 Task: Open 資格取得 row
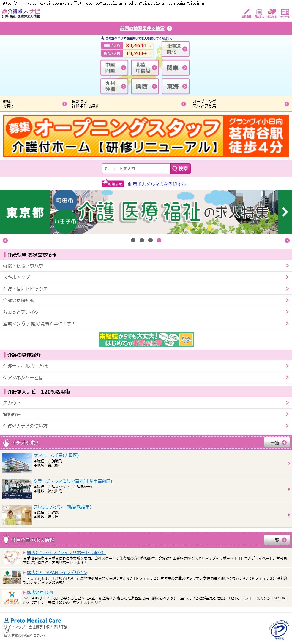146,415
